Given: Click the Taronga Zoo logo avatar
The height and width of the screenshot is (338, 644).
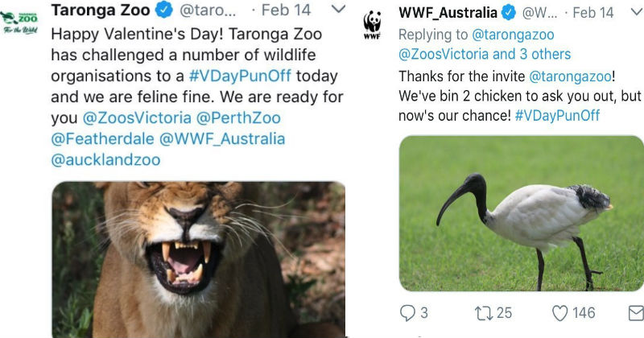Looking at the screenshot, I should (x=22, y=19).
